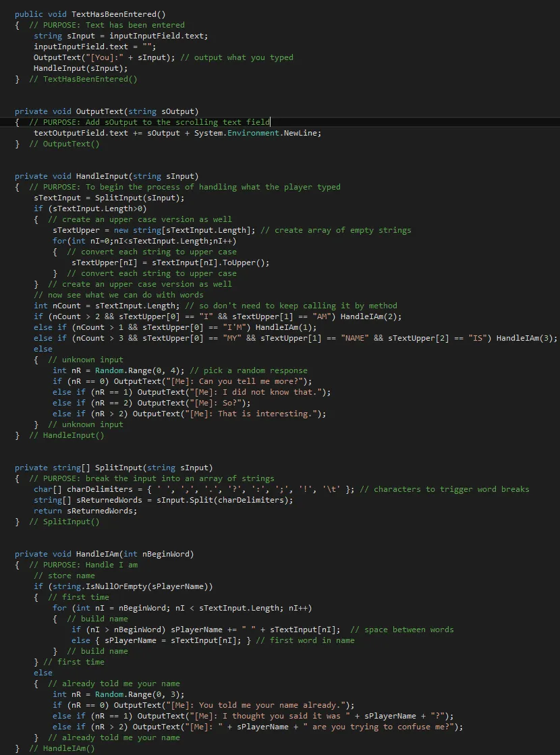This screenshot has width=560, height=755.
Task: Click the method name TextHasBeenEntered() declaration
Action: pyautogui.click(x=119, y=14)
